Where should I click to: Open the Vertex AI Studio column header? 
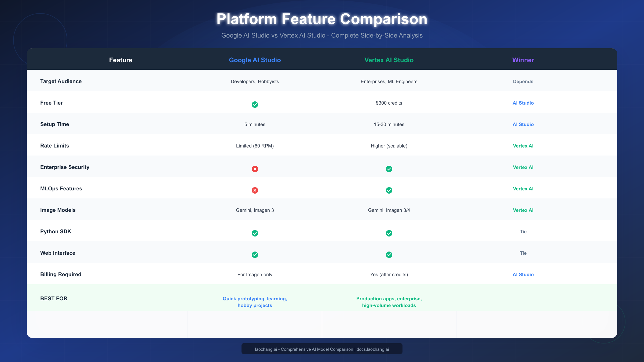[x=389, y=60]
